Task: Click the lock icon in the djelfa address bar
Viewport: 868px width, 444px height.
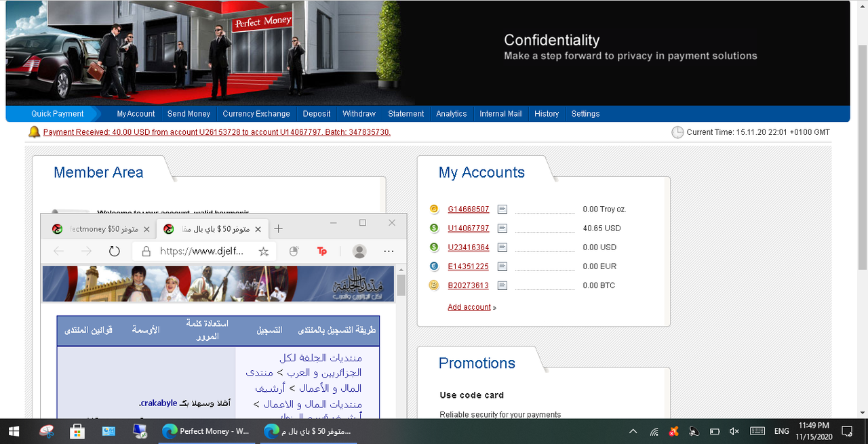Action: pyautogui.click(x=146, y=251)
